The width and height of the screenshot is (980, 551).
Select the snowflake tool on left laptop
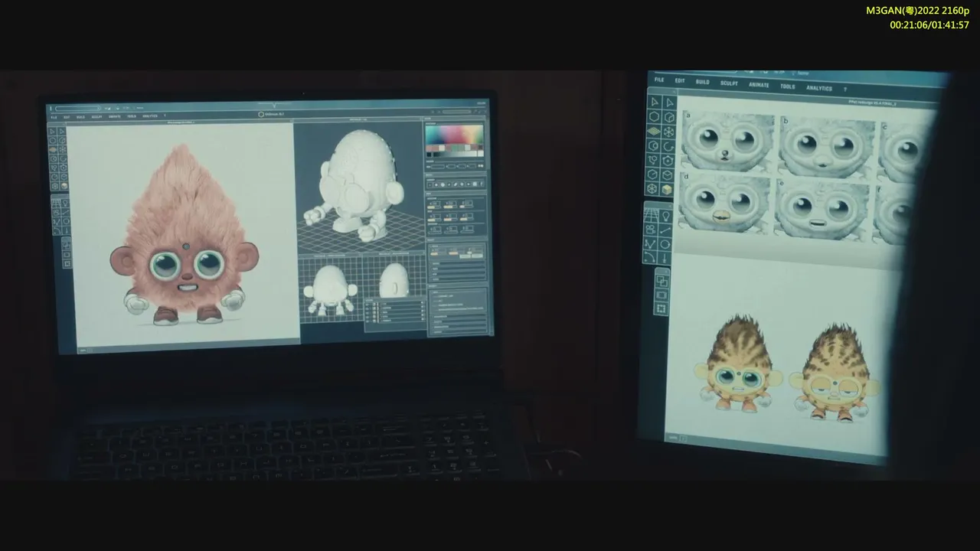[x=62, y=149]
